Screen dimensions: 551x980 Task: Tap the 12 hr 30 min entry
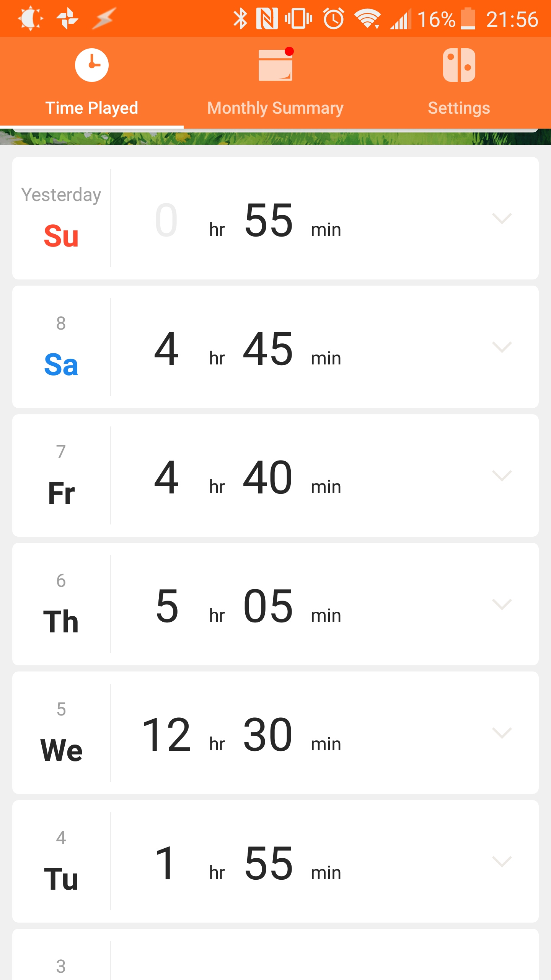242,734
